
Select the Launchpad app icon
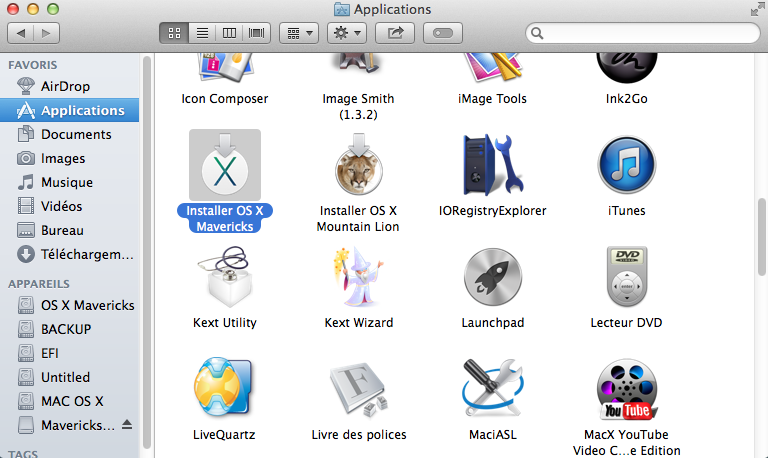493,277
